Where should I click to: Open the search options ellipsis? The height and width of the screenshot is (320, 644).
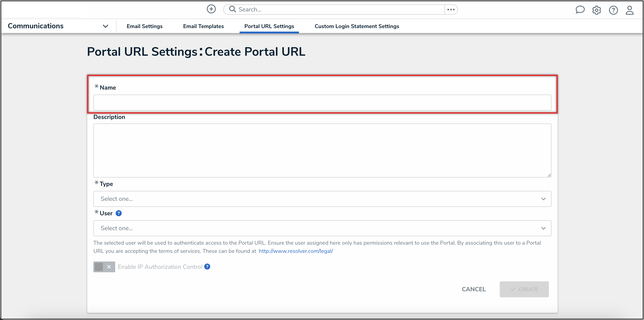(x=451, y=10)
